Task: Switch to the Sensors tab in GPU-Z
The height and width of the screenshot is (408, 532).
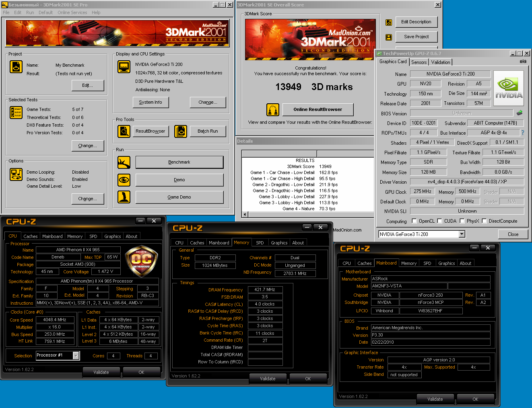Action: pyautogui.click(x=419, y=62)
